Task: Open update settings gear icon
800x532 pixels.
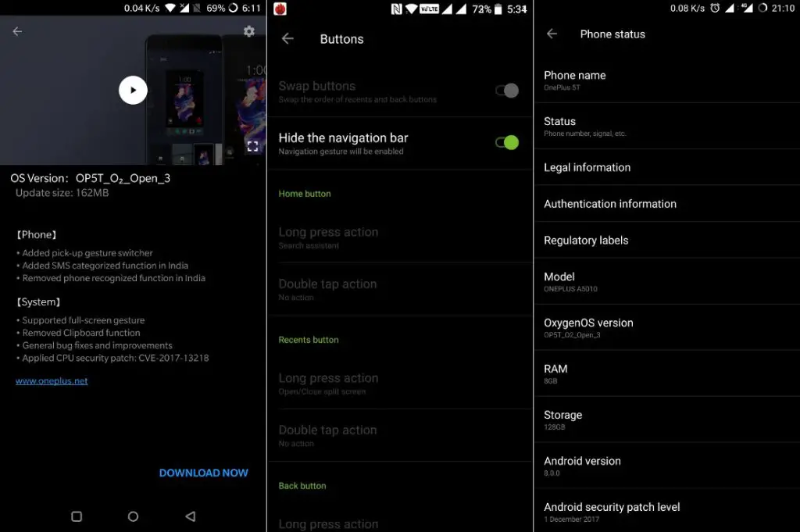Action: coord(249,31)
